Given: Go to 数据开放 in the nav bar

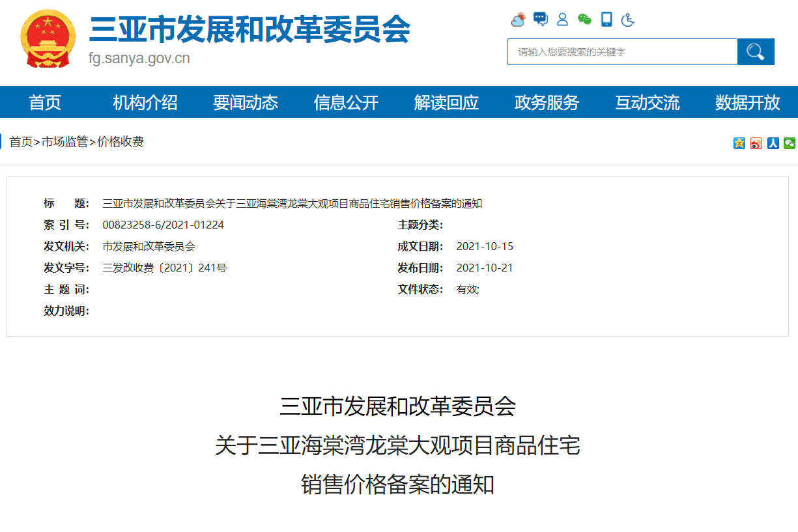Looking at the screenshot, I should tap(748, 102).
